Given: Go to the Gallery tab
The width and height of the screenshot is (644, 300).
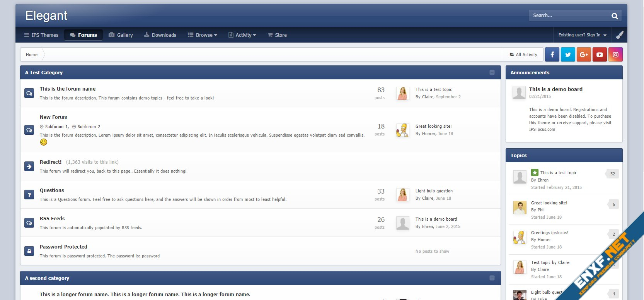Looking at the screenshot, I should [121, 35].
